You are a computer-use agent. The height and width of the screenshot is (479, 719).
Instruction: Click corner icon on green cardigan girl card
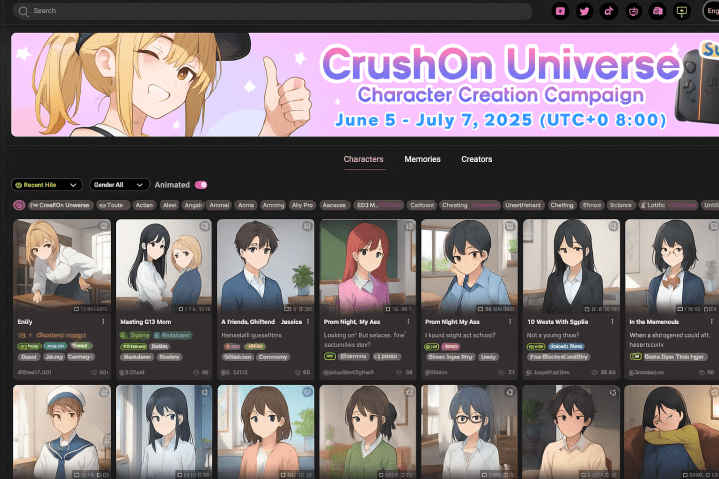pos(409,392)
